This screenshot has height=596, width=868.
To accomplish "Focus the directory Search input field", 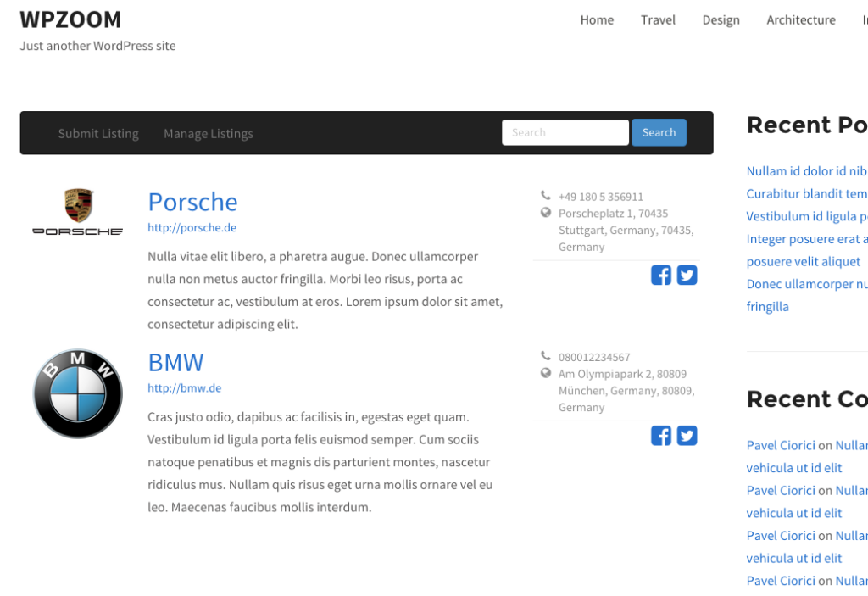I will 565,132.
